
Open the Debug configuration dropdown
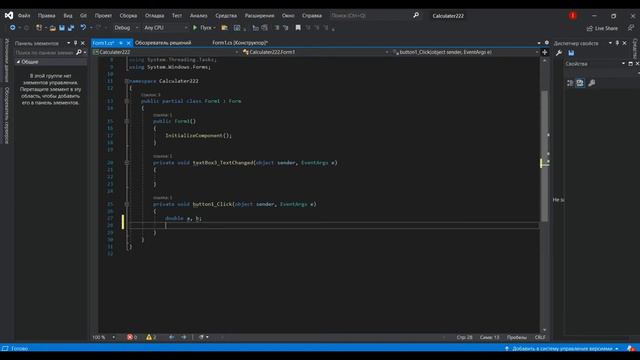tap(126, 28)
